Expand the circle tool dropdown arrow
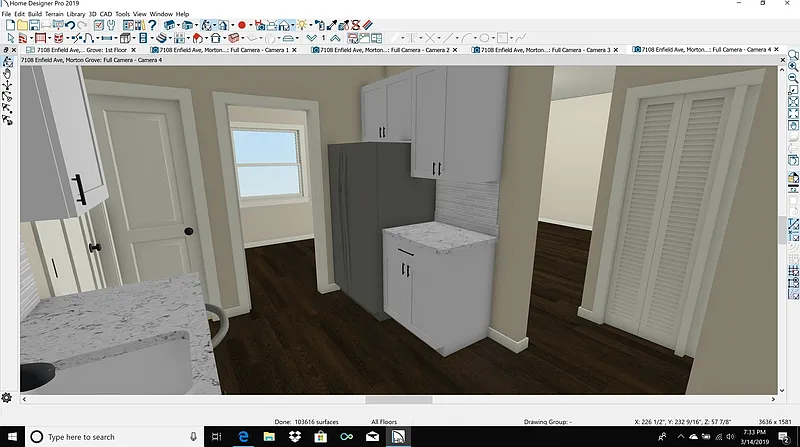The image size is (800, 447). tap(492, 38)
